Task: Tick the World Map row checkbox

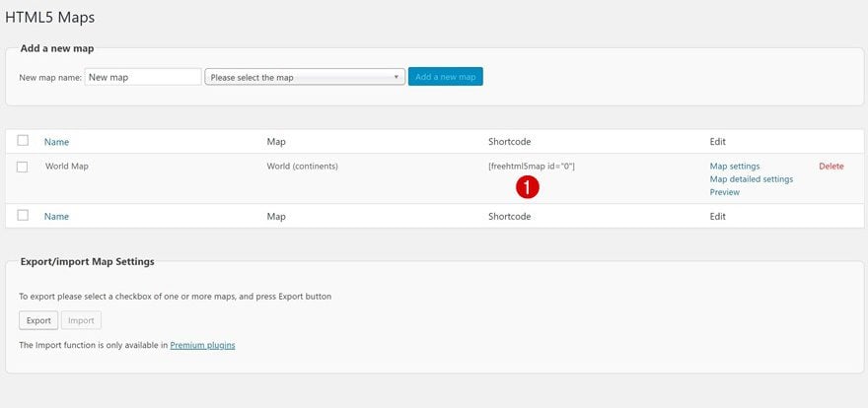Action: click(23, 167)
